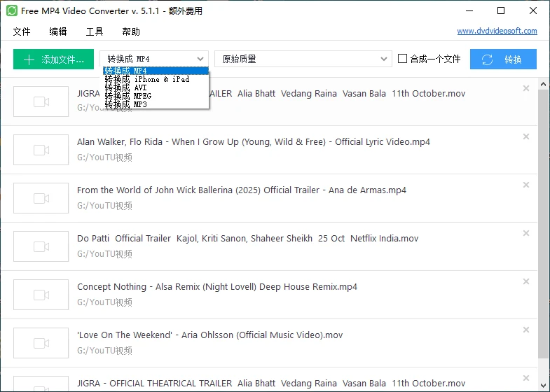Click the Free MP4 Video Converter app icon

(12, 10)
